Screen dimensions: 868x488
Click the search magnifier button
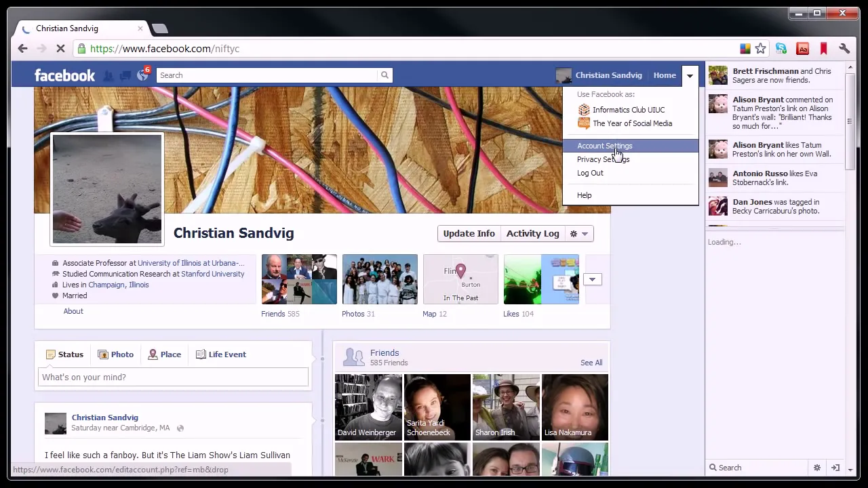(384, 75)
